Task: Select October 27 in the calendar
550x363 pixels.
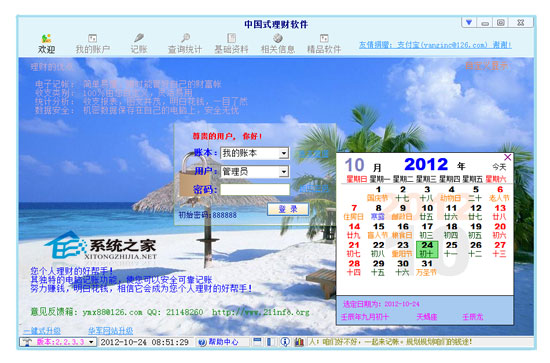Action: (x=500, y=249)
